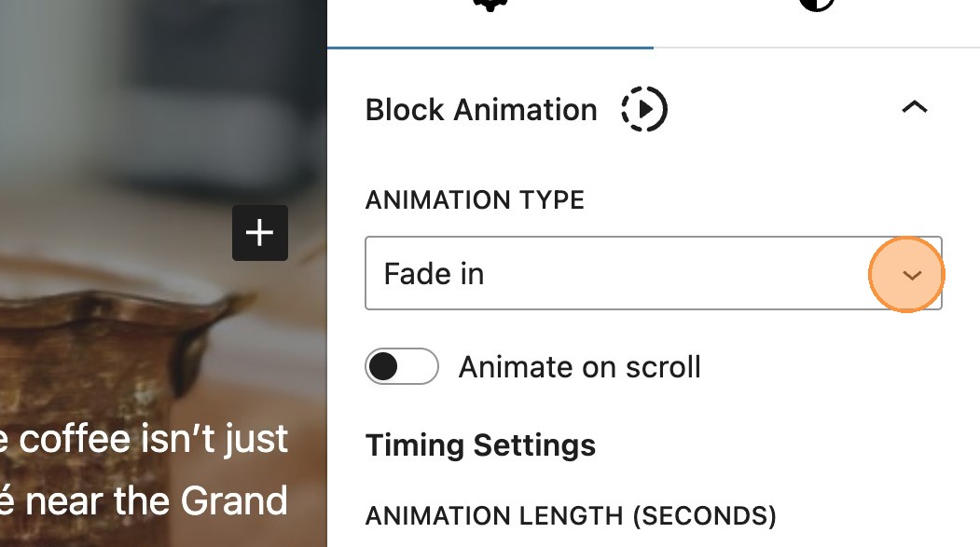Click the inactive tab's gray underline
Viewport: 980px width, 547px height.
point(817,47)
